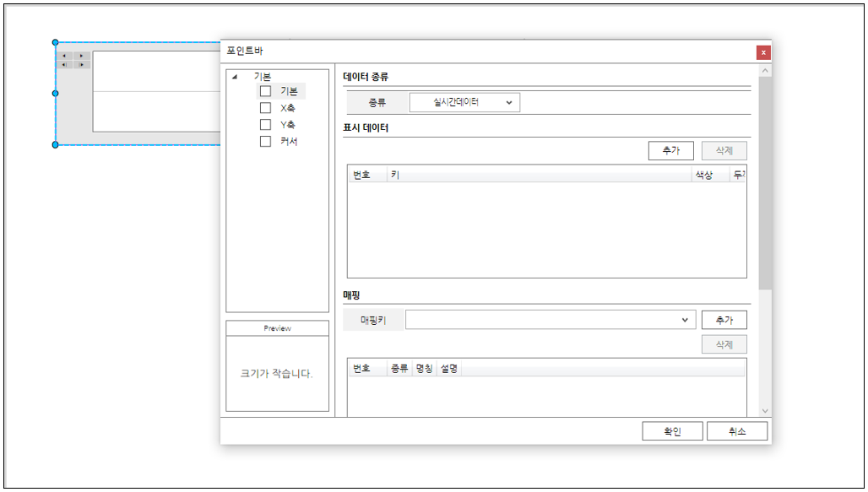Click 번호 header in the 매핑 table

tap(368, 369)
